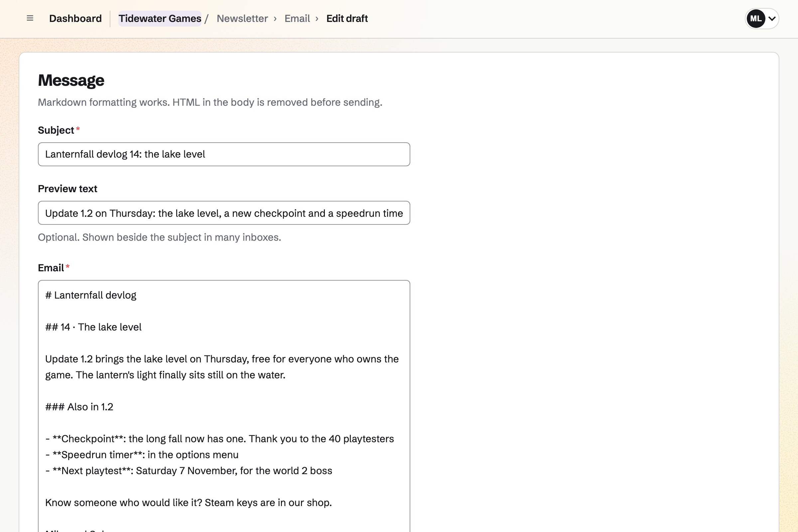Viewport: 798px width, 532px height.
Task: Click the '**Checkpoint**' bullet line
Action: pyautogui.click(x=219, y=439)
